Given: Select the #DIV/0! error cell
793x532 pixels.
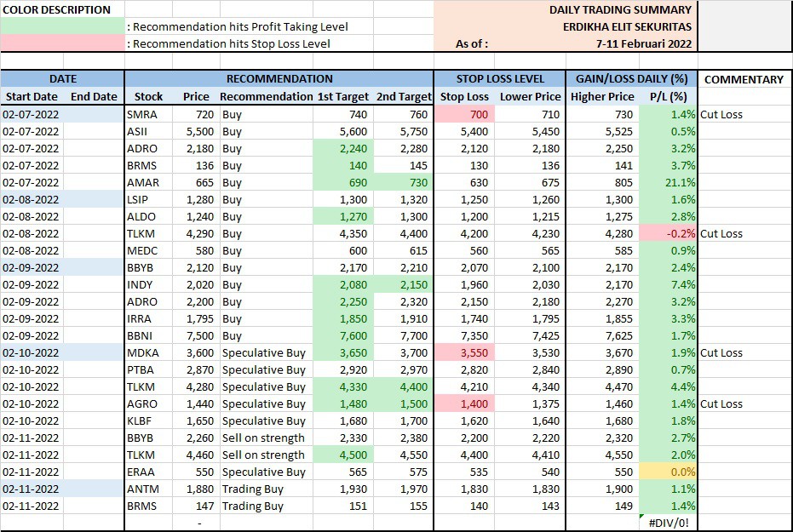Looking at the screenshot, I should click(668, 523).
